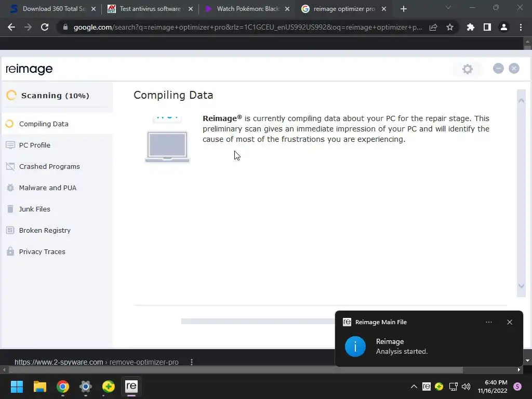Image resolution: width=532 pixels, height=399 pixels.
Task: Click the Compiling Data spinner icon
Action: point(10,124)
